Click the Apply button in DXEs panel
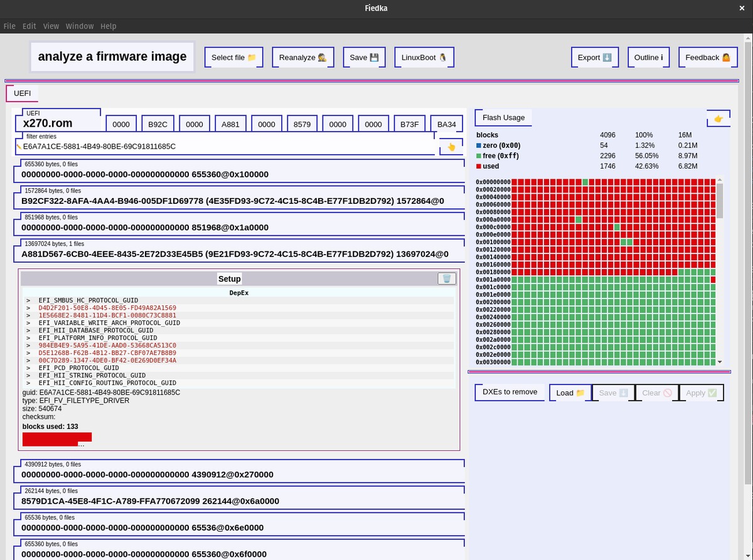The width and height of the screenshot is (753, 560). [x=702, y=393]
